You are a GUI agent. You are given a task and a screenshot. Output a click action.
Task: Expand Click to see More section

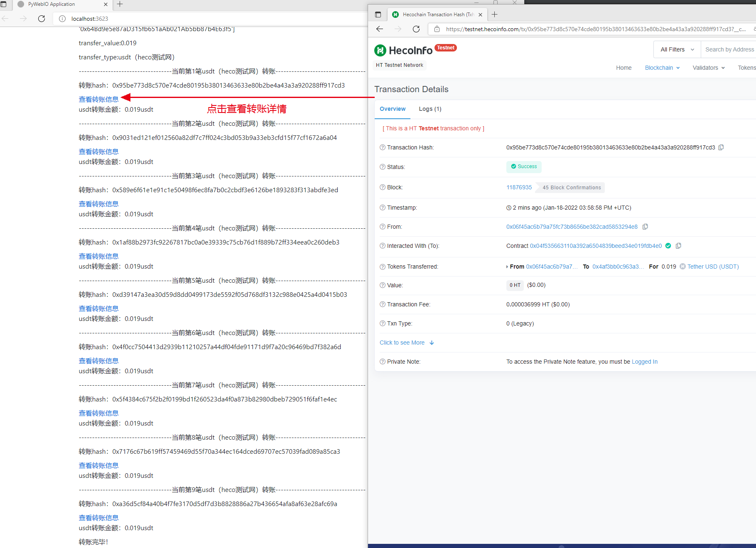point(407,342)
